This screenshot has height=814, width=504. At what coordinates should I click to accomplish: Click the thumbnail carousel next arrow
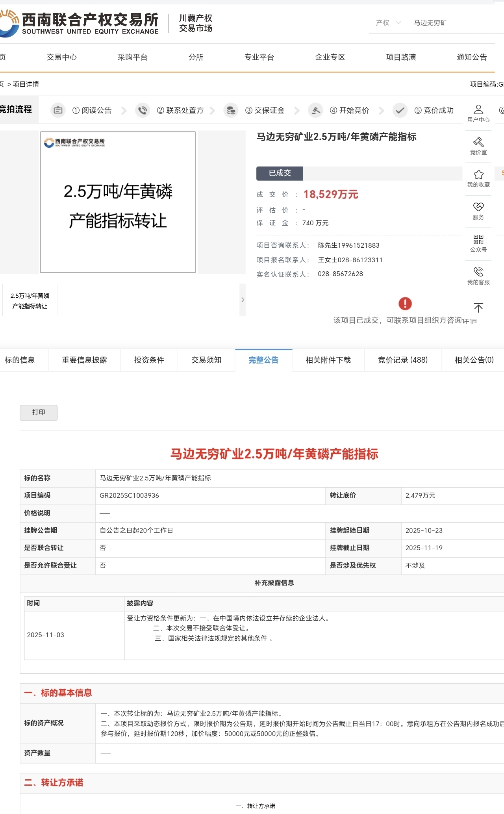(243, 300)
